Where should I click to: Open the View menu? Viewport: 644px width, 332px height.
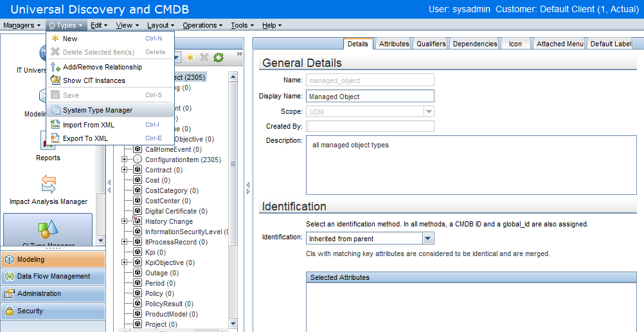pos(127,25)
